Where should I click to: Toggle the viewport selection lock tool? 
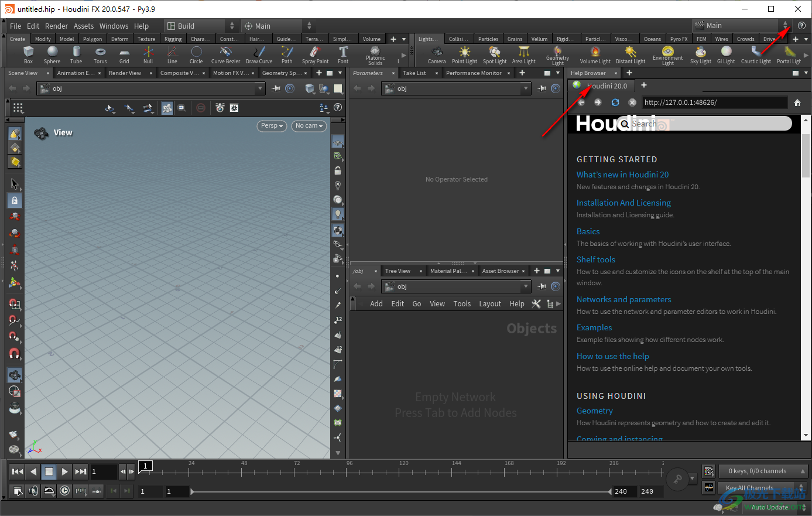coord(15,200)
